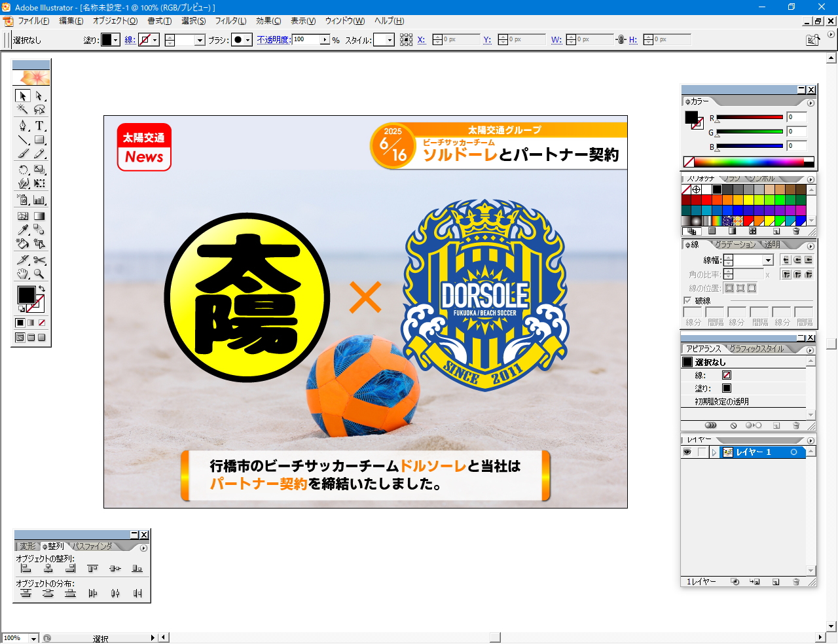
Task: Open the ブラシ brush dropdown
Action: pos(247,40)
